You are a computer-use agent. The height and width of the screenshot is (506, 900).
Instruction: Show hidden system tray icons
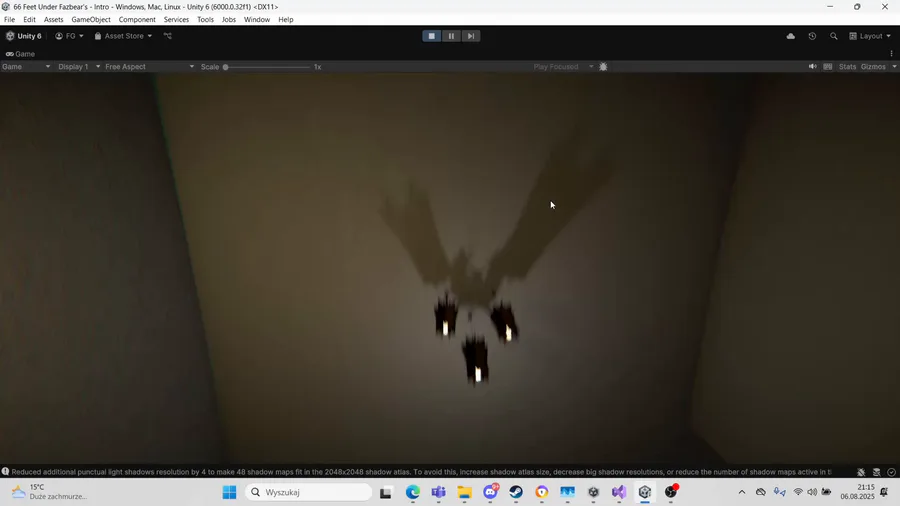(x=742, y=492)
